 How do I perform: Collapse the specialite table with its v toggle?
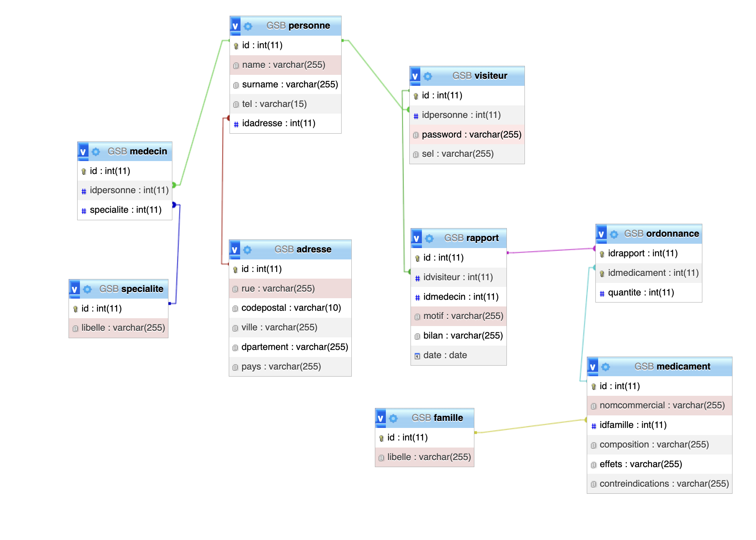[74, 289]
